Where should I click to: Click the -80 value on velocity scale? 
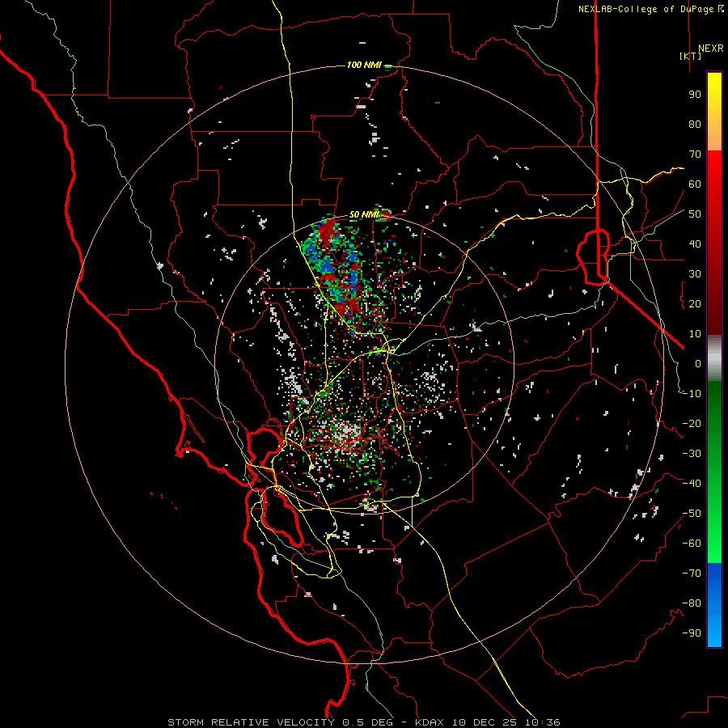(x=692, y=603)
